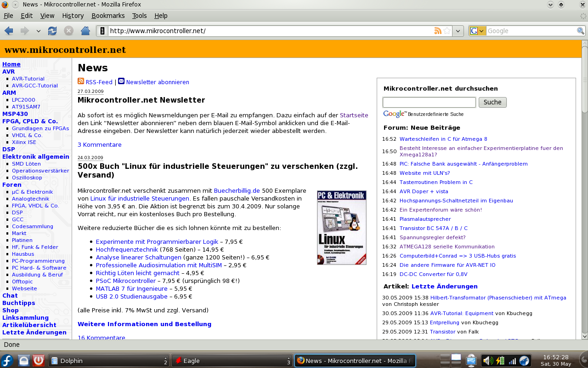Click the home folder icon in the panel
The width and height of the screenshot is (588, 368).
coord(24,361)
